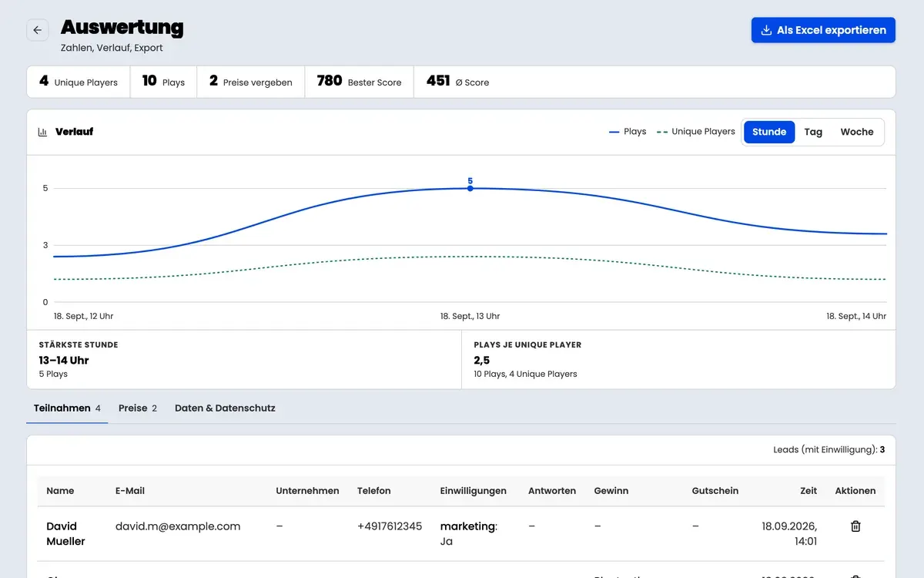Click the marketing: Ja consent cell
The height and width of the screenshot is (578, 924).
pos(469,533)
